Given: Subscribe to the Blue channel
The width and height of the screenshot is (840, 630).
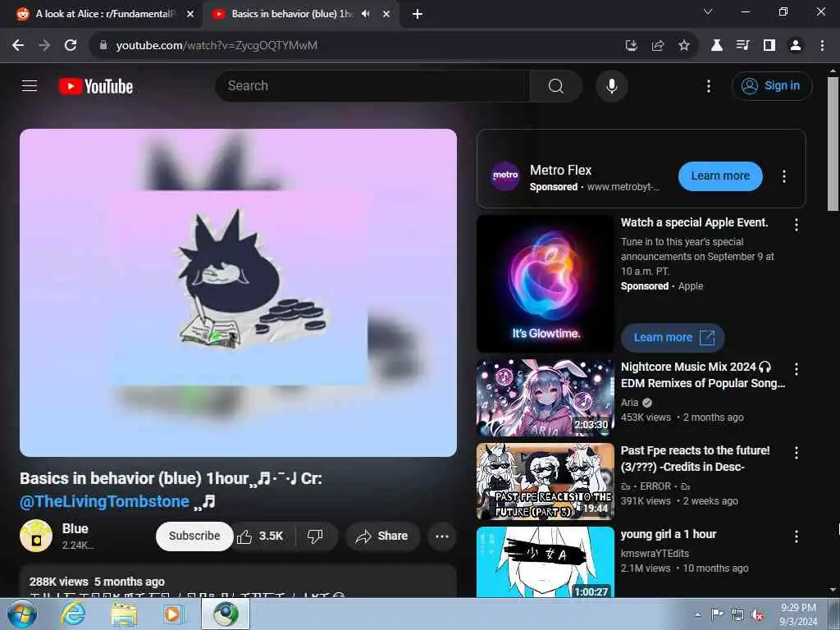Looking at the screenshot, I should click(x=194, y=536).
